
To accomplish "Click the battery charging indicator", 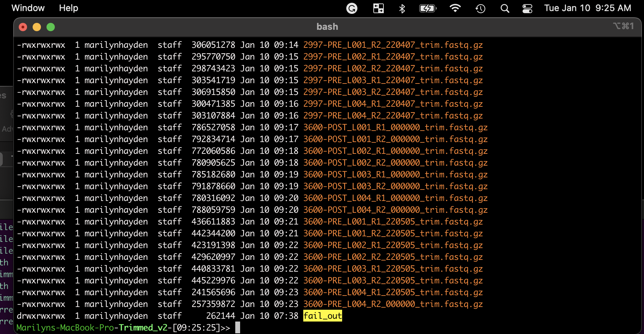I will click(427, 8).
